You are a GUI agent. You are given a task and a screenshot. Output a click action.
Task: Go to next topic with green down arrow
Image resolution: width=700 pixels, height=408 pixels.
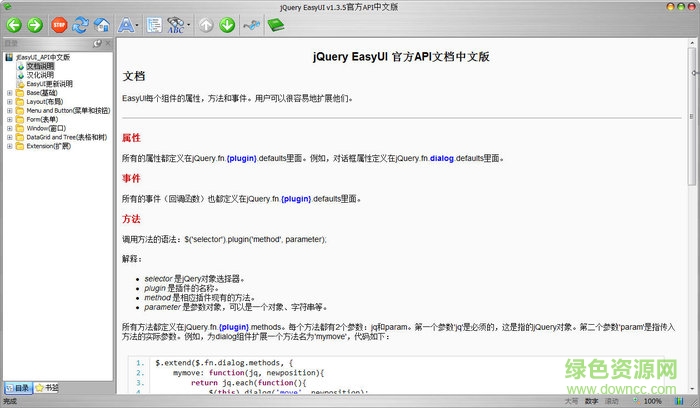(227, 25)
